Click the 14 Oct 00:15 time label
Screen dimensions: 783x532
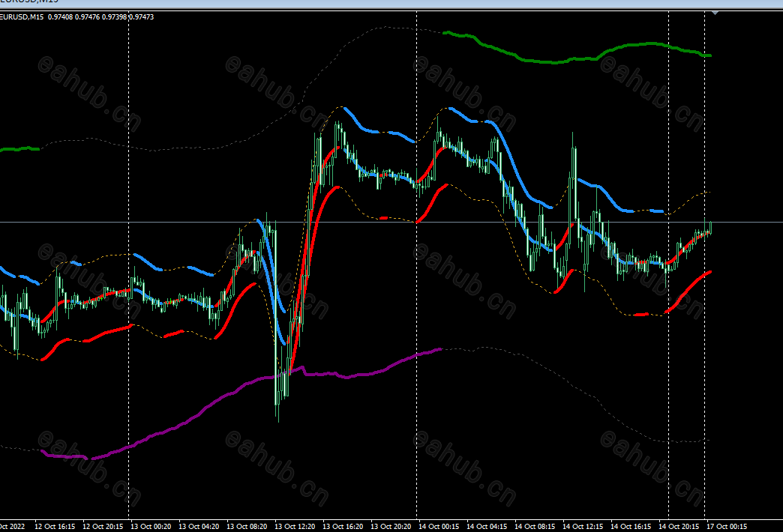click(x=439, y=527)
